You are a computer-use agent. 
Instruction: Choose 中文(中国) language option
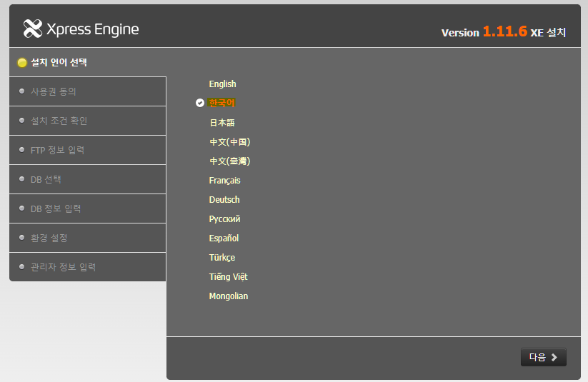(x=229, y=141)
